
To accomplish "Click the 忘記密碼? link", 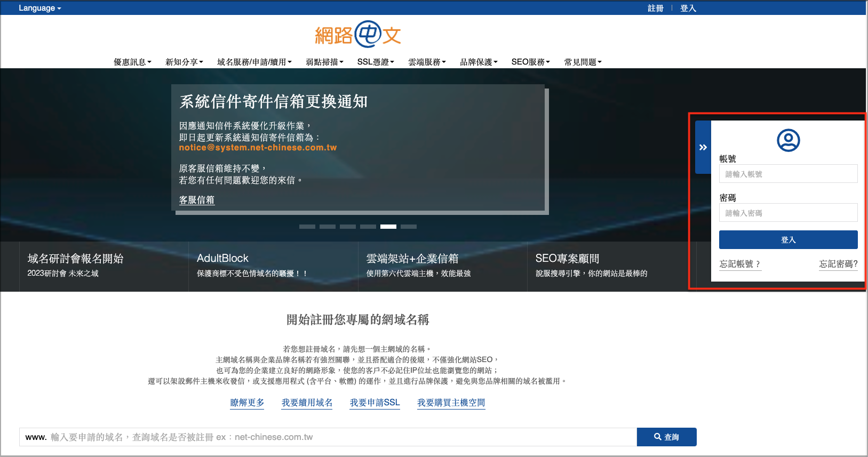I will (x=838, y=264).
